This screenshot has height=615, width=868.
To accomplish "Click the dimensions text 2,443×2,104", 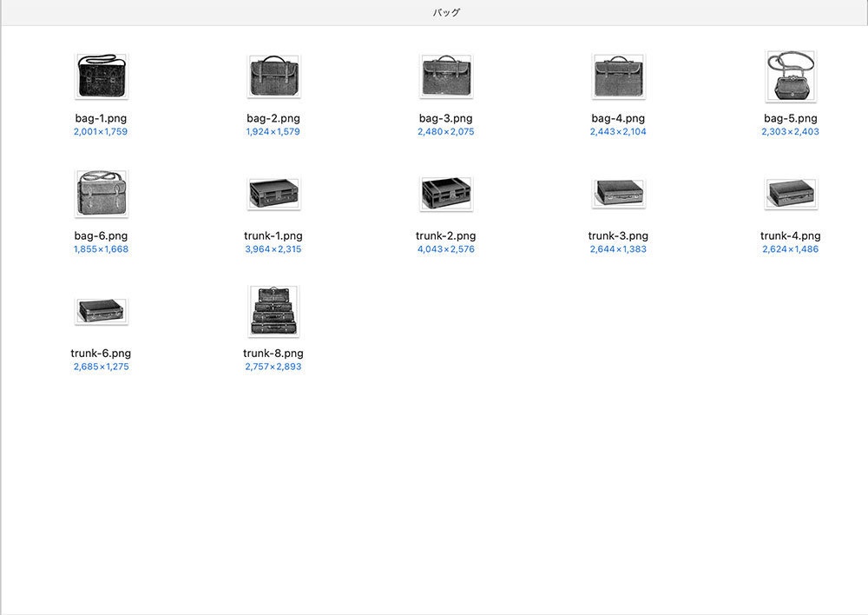I will pos(618,132).
